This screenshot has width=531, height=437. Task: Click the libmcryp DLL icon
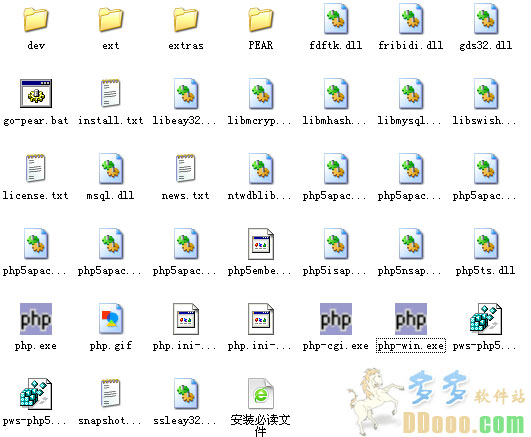261,94
